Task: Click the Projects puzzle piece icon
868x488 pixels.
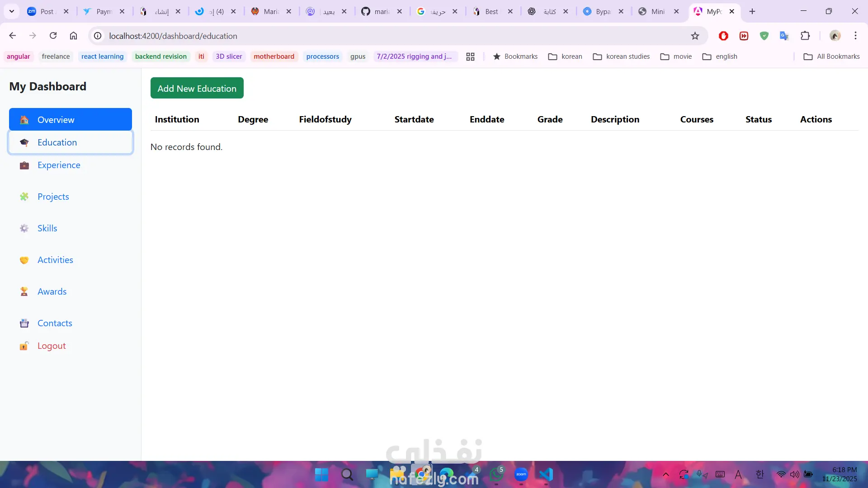Action: tap(24, 197)
